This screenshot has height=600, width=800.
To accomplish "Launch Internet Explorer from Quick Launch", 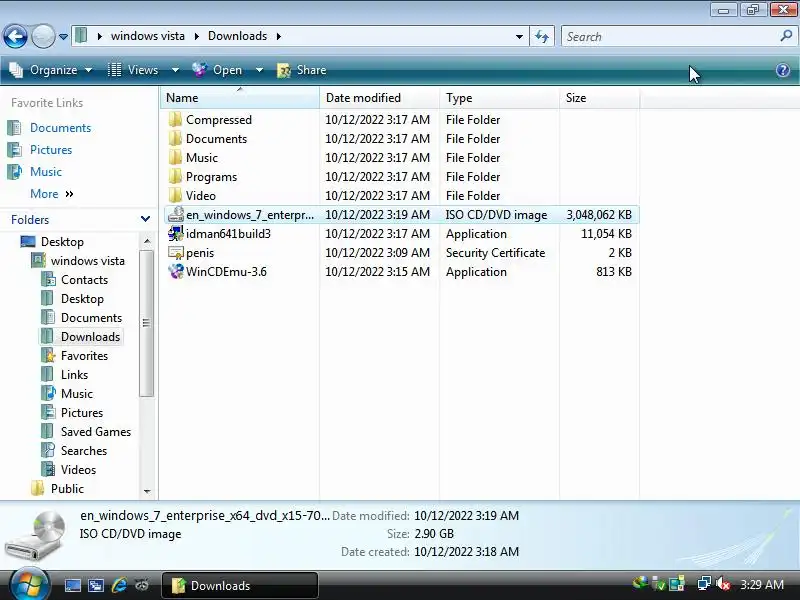I will click(x=119, y=585).
